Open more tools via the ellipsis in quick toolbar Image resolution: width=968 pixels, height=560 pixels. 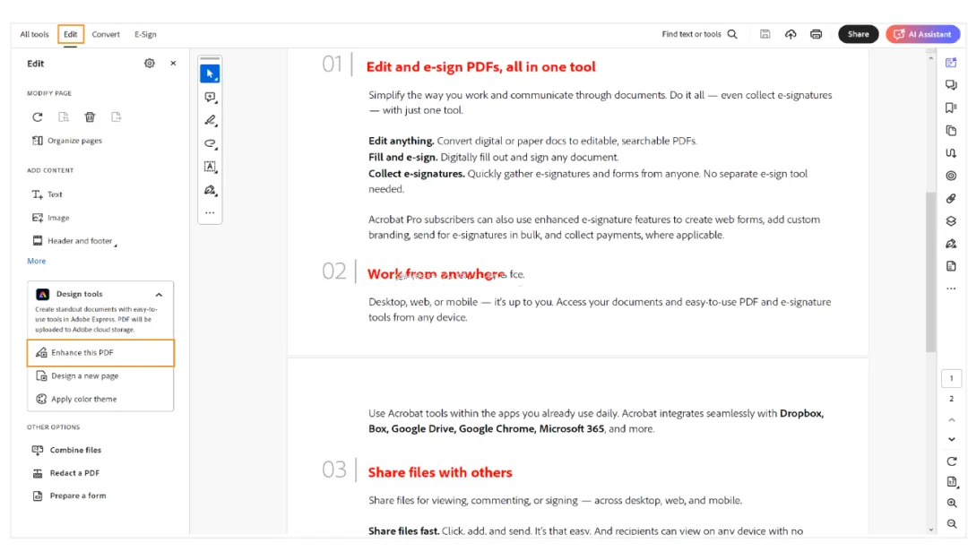point(210,213)
